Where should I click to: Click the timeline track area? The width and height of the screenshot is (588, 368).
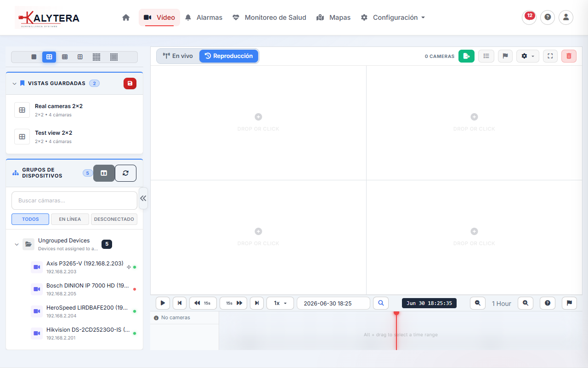coord(401,331)
